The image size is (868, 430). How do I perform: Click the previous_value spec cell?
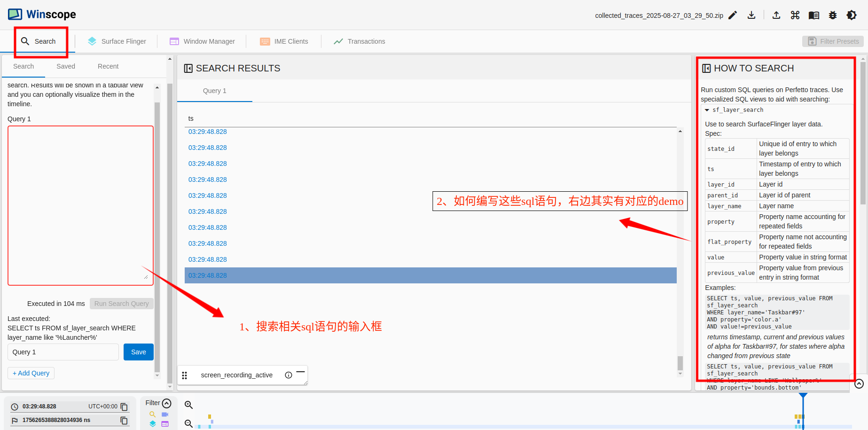click(x=731, y=273)
